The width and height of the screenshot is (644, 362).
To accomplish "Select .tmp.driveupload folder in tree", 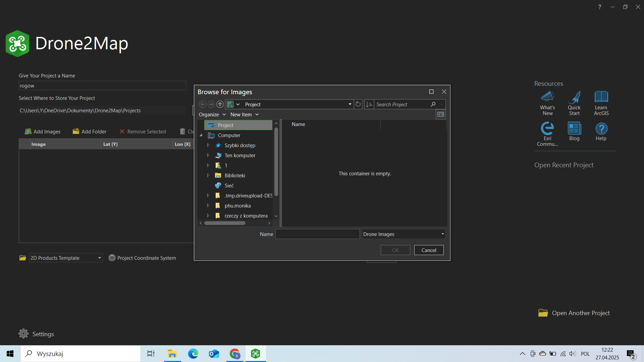I will (x=248, y=195).
